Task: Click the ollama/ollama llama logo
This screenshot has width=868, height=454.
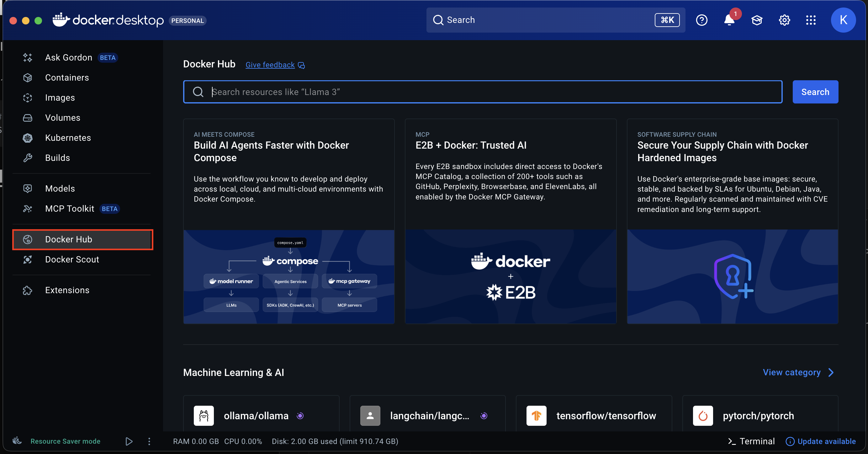Action: click(x=204, y=416)
